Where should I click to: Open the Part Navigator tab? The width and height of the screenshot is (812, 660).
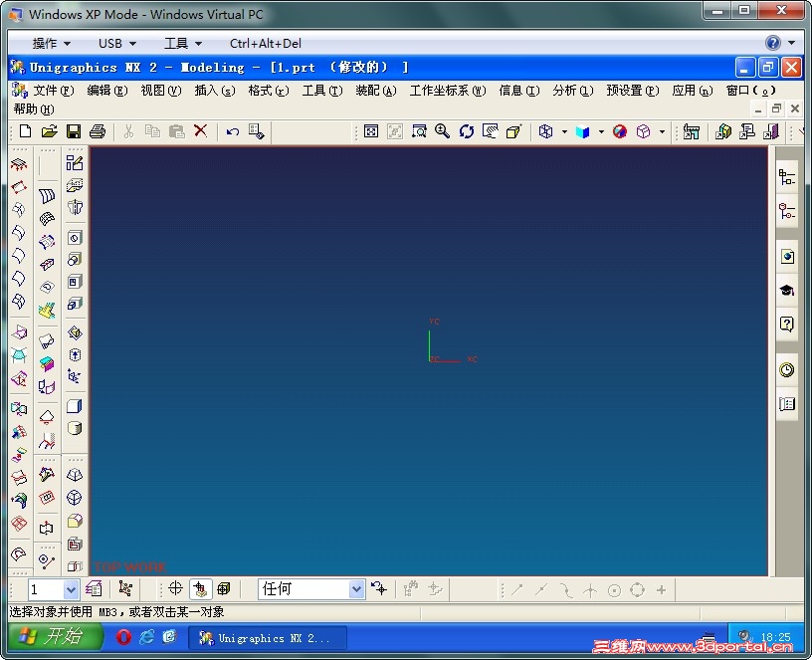coord(786,211)
